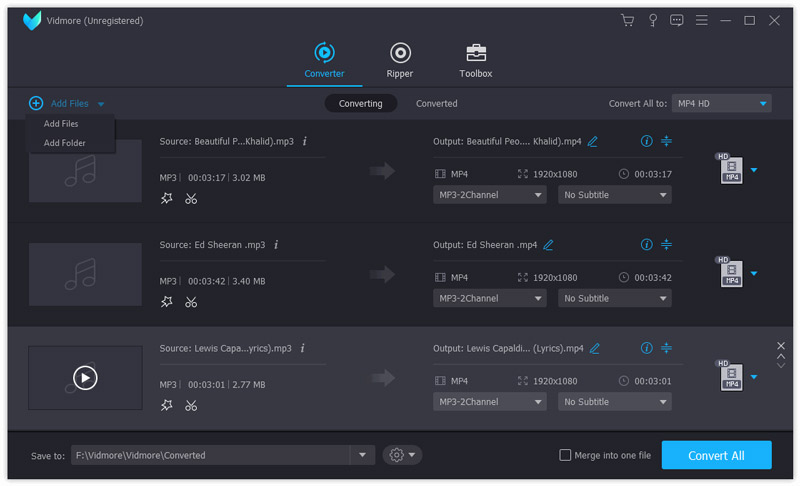Open the feedback chat icon in title bar
The width and height of the screenshot is (800, 486).
click(677, 20)
